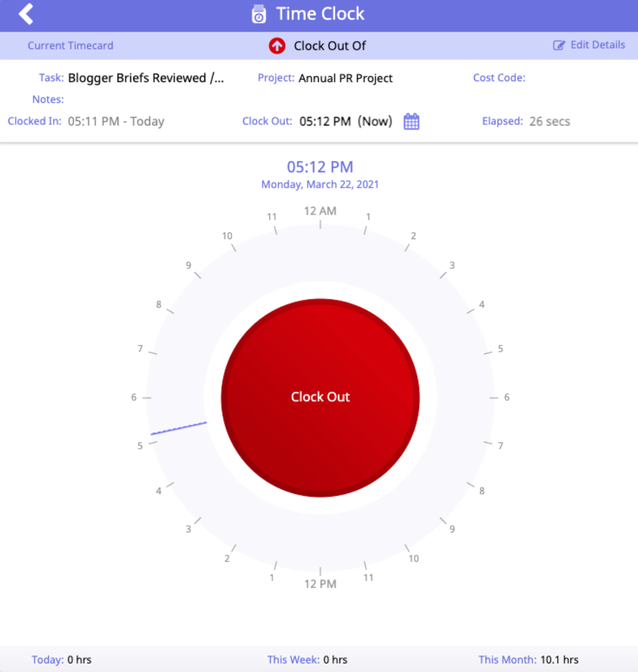Click the Annual PR Project value
The width and height of the screenshot is (638, 672).
345,78
